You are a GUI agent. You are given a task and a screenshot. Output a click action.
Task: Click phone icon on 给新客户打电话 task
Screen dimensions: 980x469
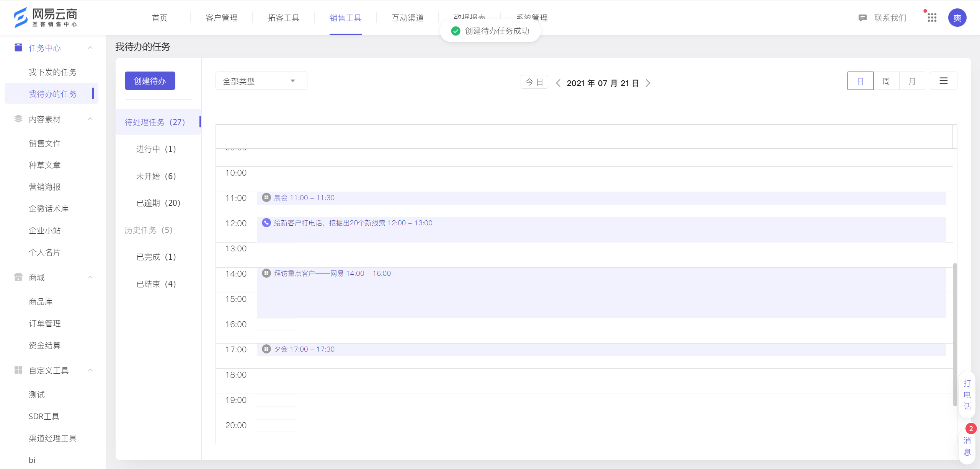point(266,223)
